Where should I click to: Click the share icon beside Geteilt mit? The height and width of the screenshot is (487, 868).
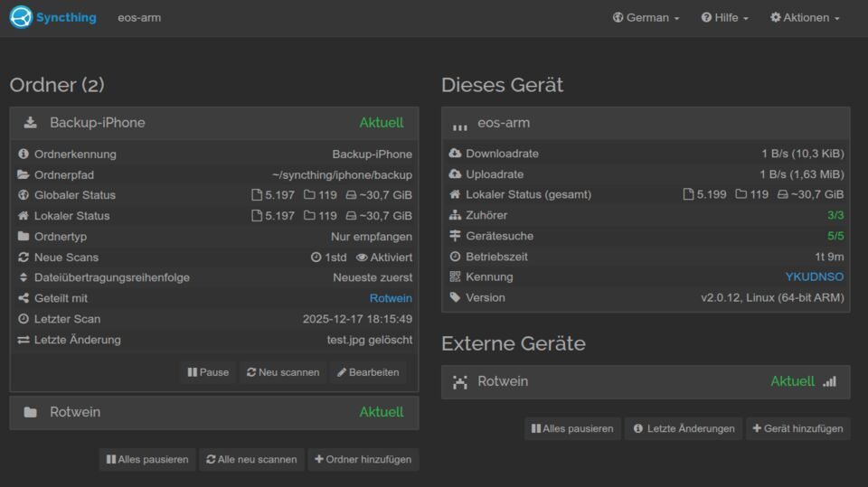(x=24, y=298)
